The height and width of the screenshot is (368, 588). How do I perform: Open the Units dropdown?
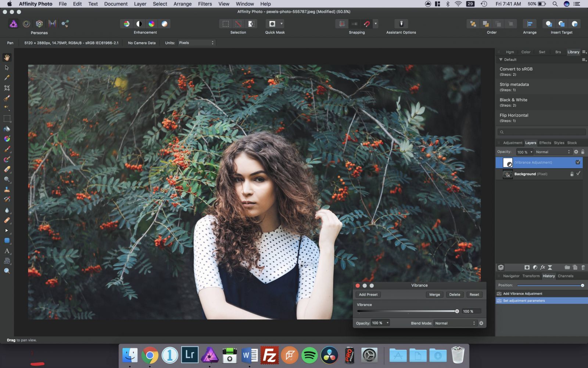[197, 43]
